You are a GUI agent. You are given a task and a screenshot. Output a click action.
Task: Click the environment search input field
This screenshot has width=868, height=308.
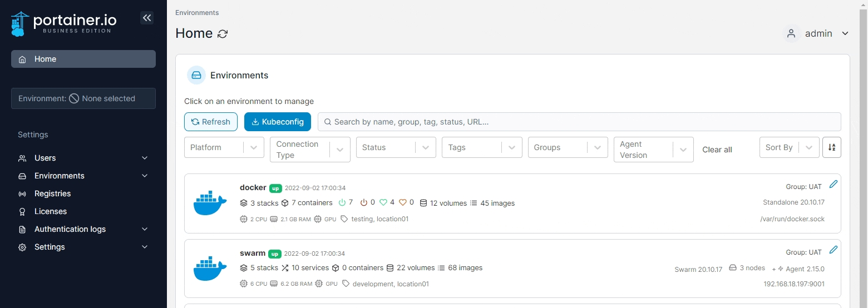tap(579, 122)
